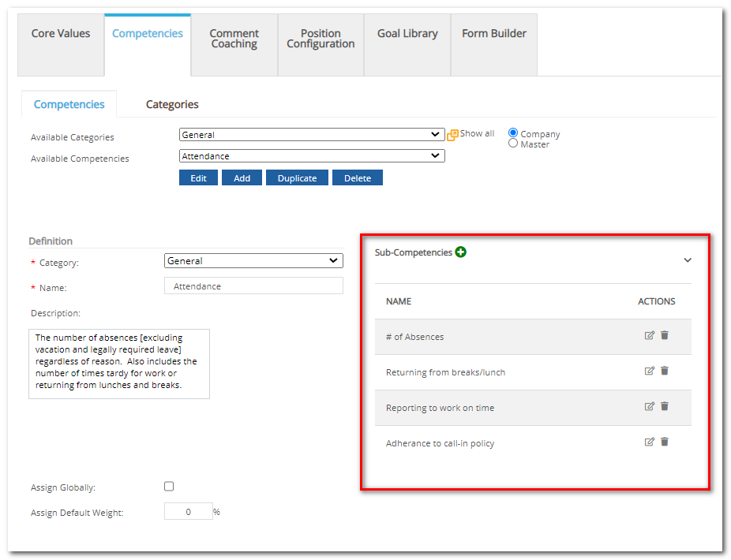Switch to the Goal Library tab

coord(407,34)
